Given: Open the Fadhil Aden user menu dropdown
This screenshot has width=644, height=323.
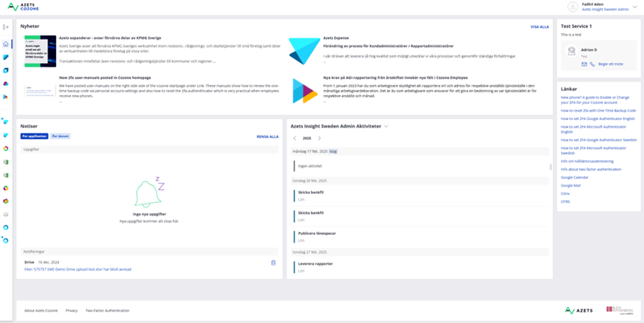Looking at the screenshot, I should click(x=635, y=7).
